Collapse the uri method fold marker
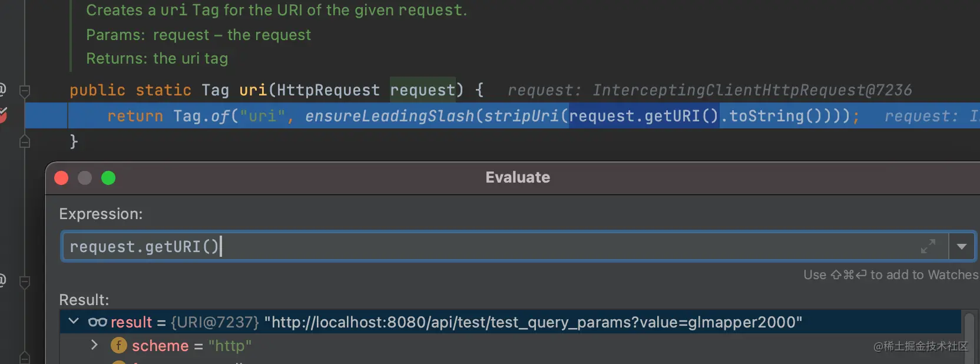The height and width of the screenshot is (364, 980). click(x=25, y=91)
